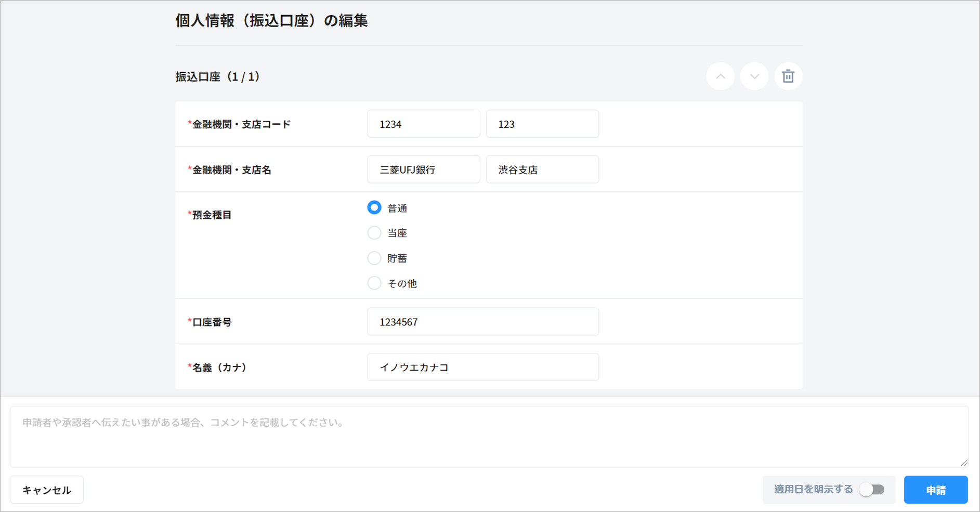Move bank account up with chevron-up button
The width and height of the screenshot is (980, 512).
pyautogui.click(x=720, y=76)
